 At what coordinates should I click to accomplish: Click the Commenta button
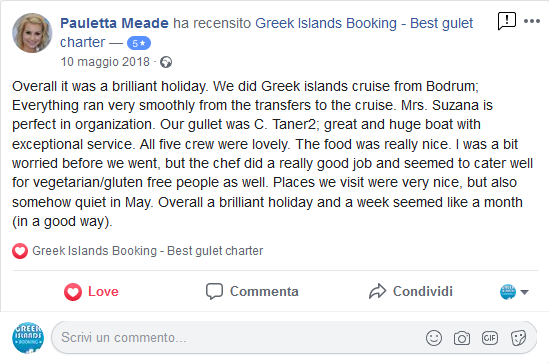(x=252, y=292)
